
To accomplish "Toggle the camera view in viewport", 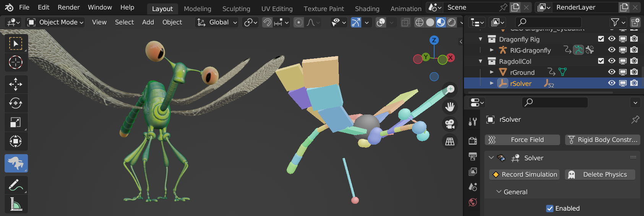I will [450, 124].
